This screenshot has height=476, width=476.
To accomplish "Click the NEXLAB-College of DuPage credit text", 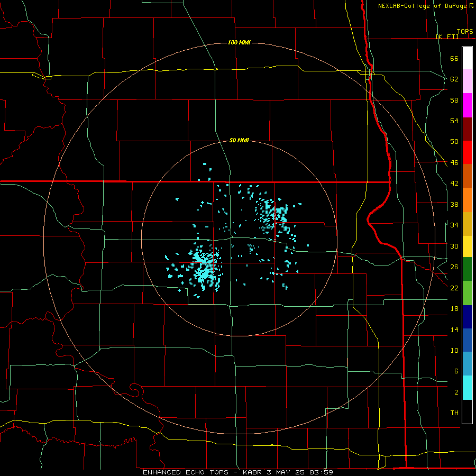I will [423, 6].
